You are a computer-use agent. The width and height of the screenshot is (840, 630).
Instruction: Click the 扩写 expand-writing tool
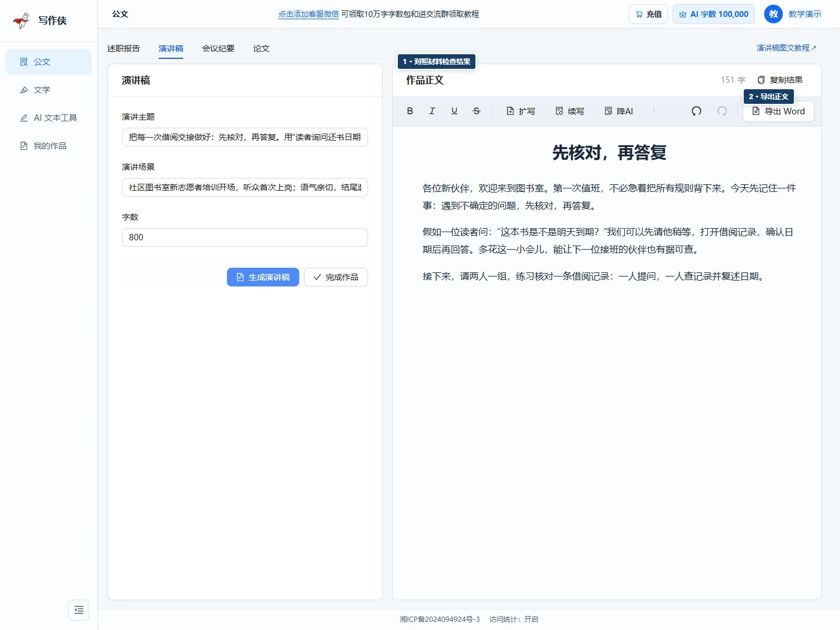pos(521,111)
